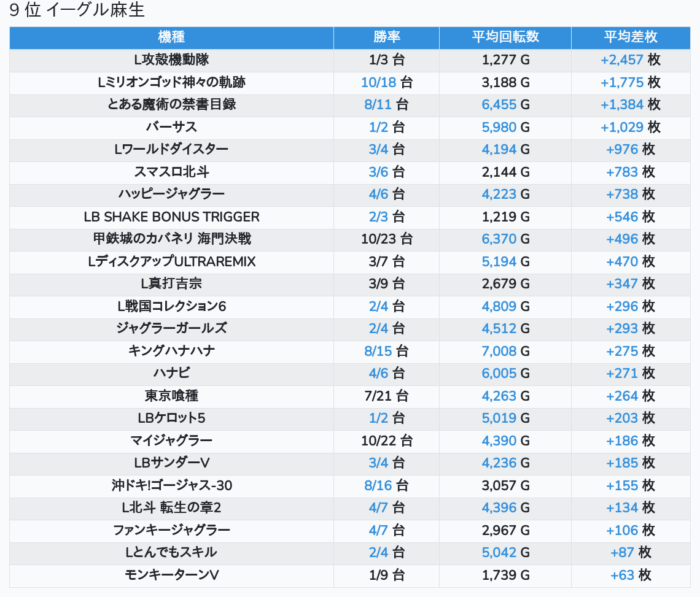Select average spins 6,455 G value
This screenshot has height=597, width=700.
click(x=505, y=105)
